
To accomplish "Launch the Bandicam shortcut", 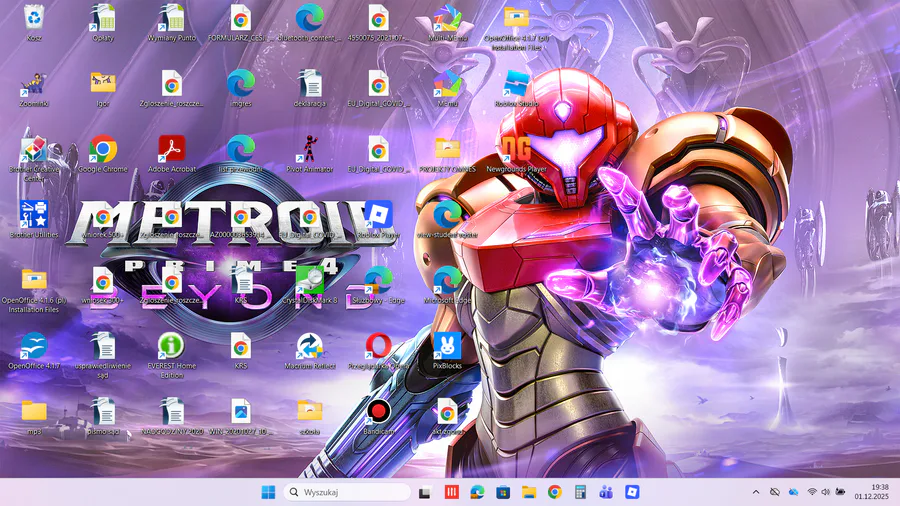I will click(x=378, y=411).
